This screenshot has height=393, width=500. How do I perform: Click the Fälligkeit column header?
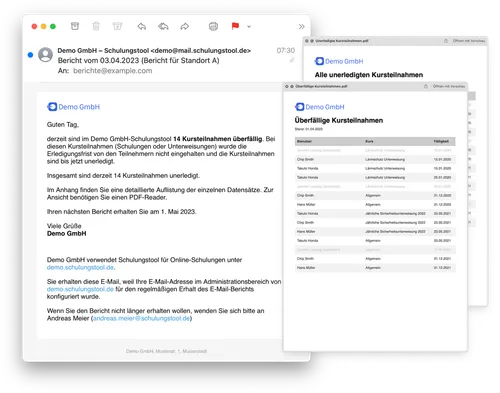[x=441, y=141]
